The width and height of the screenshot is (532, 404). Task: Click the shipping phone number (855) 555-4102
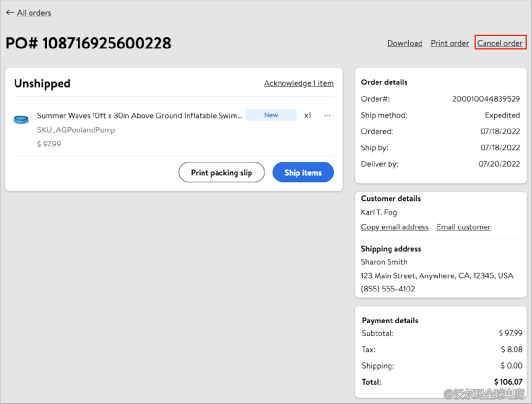[x=388, y=289]
